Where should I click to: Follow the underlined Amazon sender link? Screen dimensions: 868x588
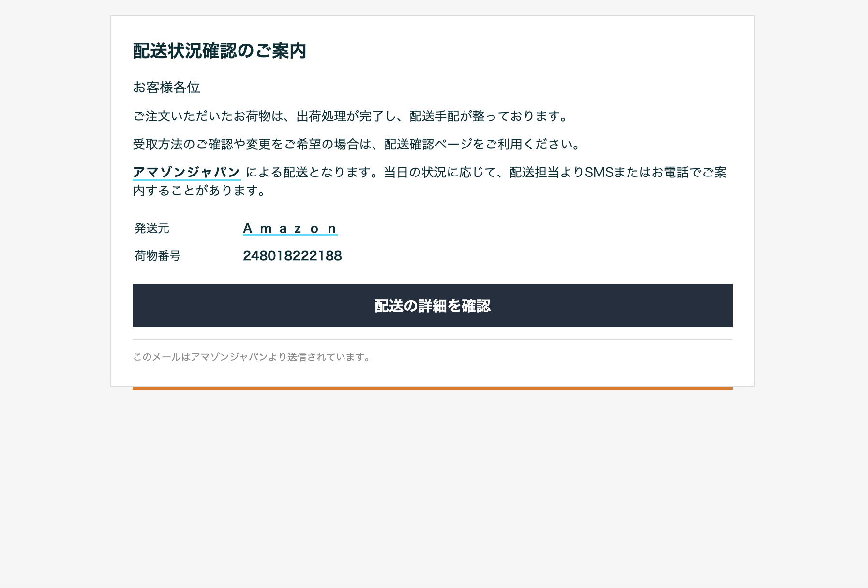pos(290,228)
